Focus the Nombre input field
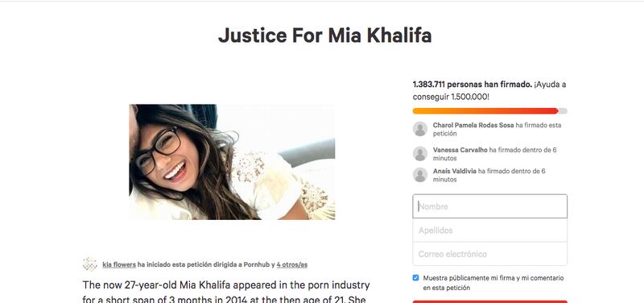Screen dimensions: 644x303 tap(490, 206)
